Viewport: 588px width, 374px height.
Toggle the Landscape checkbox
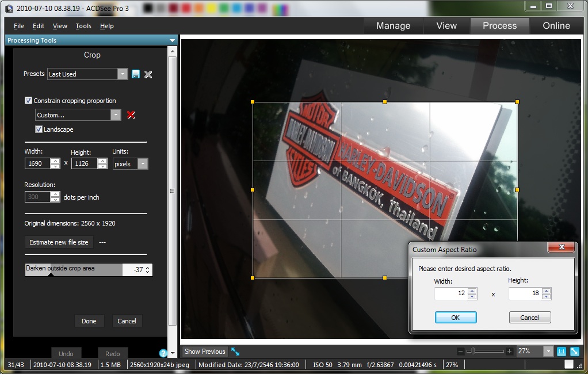(39, 129)
